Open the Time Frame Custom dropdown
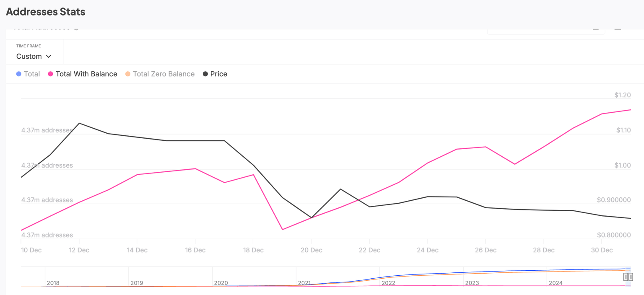The width and height of the screenshot is (644, 295). coord(34,56)
